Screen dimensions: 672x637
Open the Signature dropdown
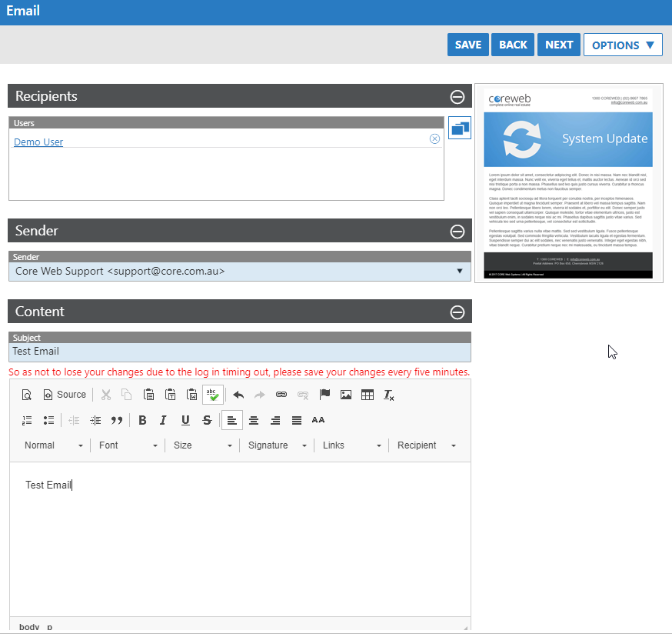tap(276, 445)
